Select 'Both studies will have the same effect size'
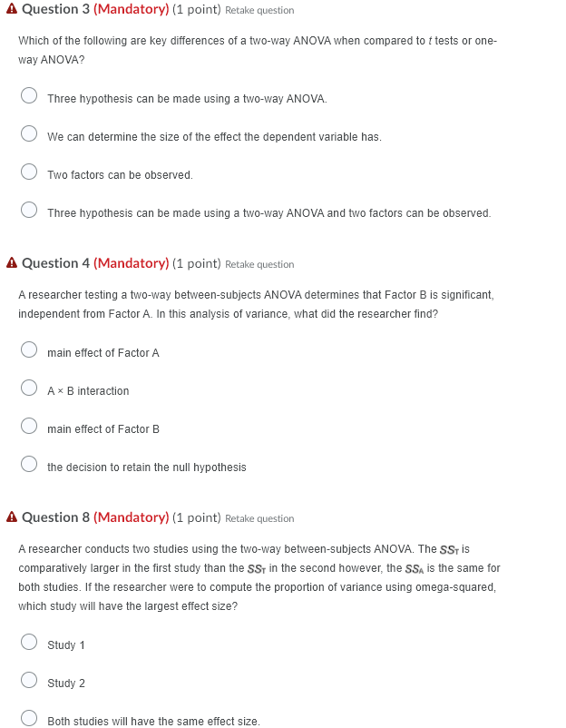The image size is (566, 728). click(28, 717)
